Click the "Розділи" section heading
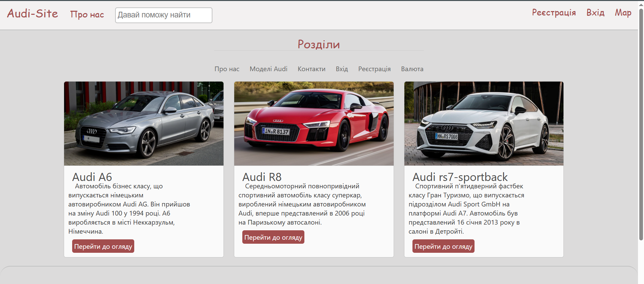Image resolution: width=644 pixels, height=284 pixels. click(319, 44)
